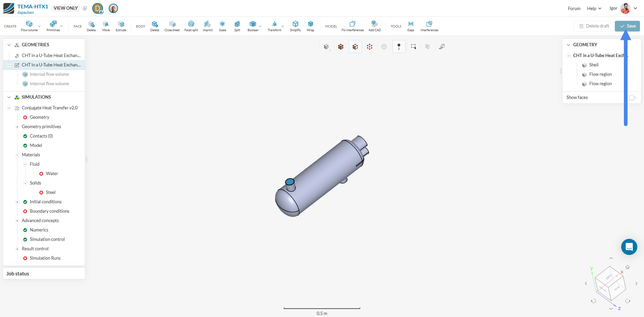Activate the Fix interferences tool
Screen dimensions: 644x317
click(x=352, y=26)
